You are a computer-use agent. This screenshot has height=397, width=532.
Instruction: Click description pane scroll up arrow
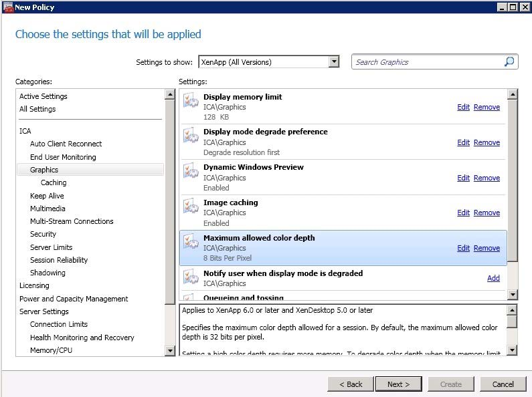click(x=512, y=310)
